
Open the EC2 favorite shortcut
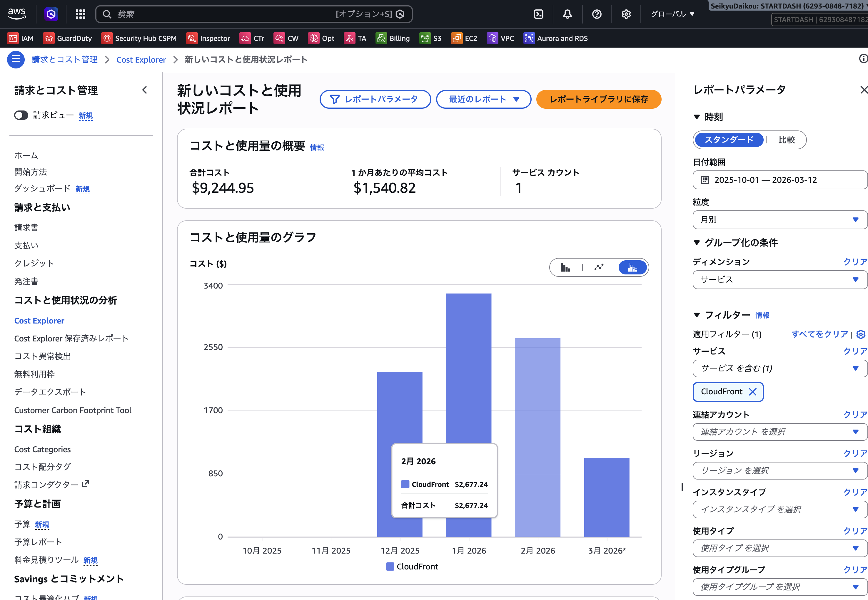pyautogui.click(x=464, y=38)
